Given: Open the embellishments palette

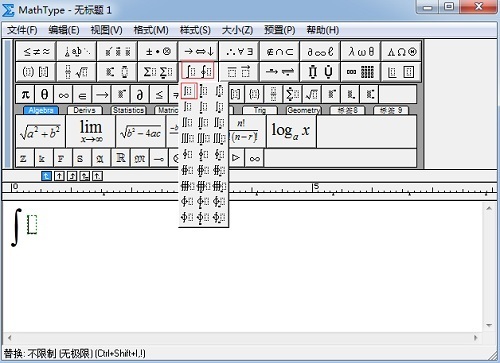Looking at the screenshot, I should coord(117,51).
